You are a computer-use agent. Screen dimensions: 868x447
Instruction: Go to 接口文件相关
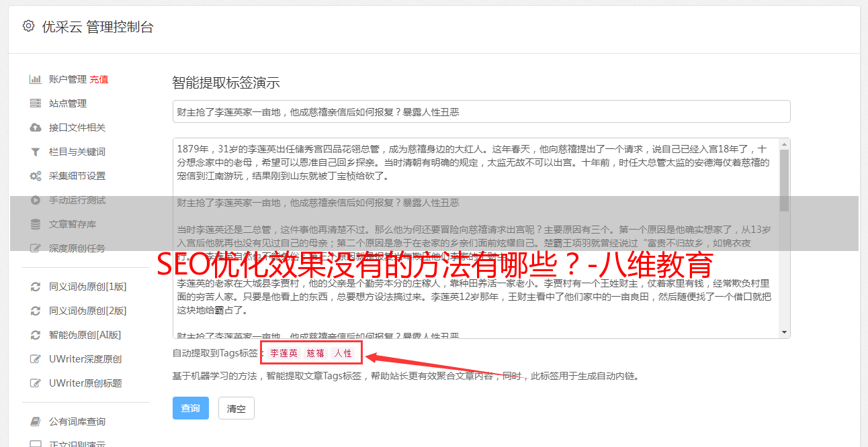point(77,128)
